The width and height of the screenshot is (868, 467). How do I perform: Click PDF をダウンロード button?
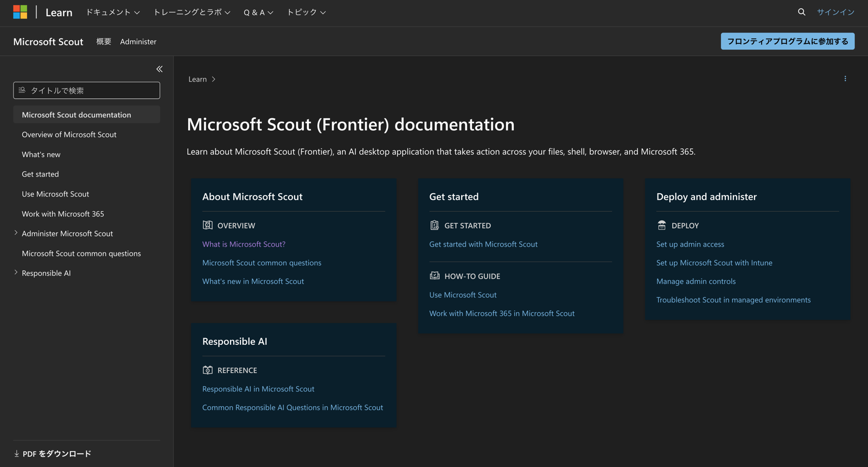click(53, 453)
